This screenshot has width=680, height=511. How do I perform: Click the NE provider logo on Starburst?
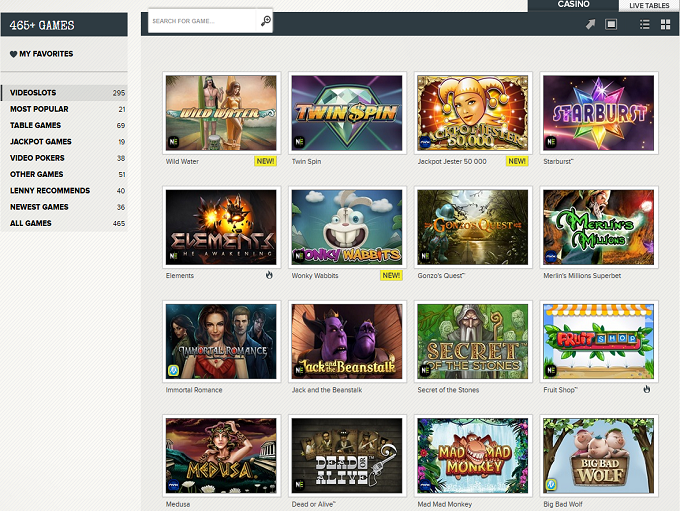551,141
